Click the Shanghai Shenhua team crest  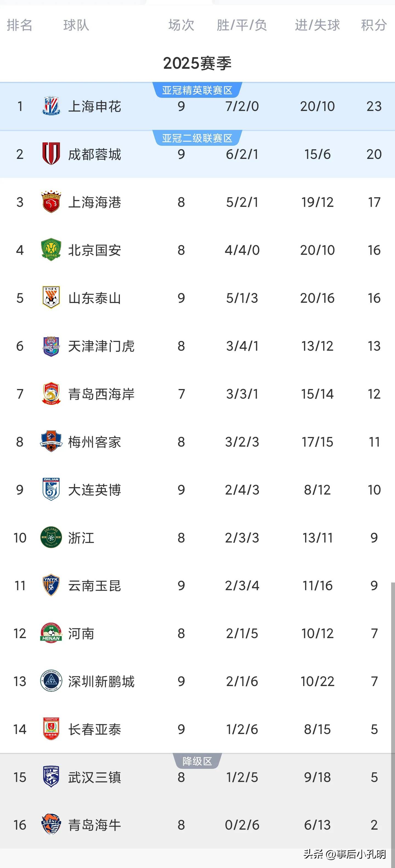(x=51, y=106)
